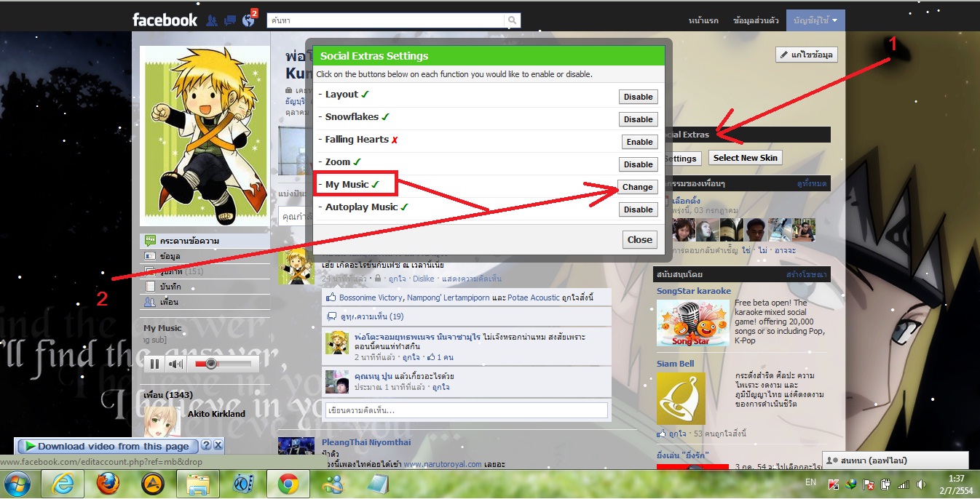
Task: Open Google Chrome in taskbar
Action: [288, 484]
